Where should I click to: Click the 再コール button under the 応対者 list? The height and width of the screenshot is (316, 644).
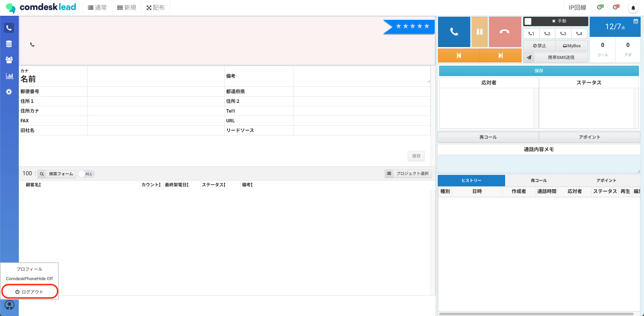[488, 137]
